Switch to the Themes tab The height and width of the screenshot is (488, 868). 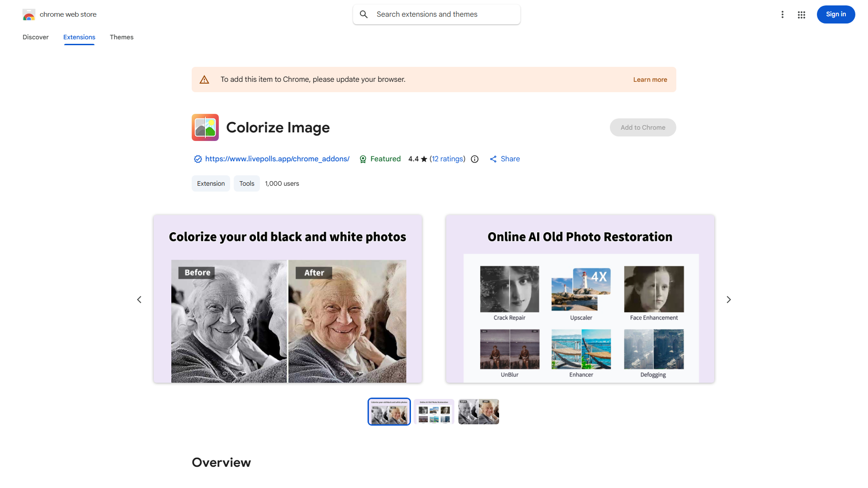[121, 37]
